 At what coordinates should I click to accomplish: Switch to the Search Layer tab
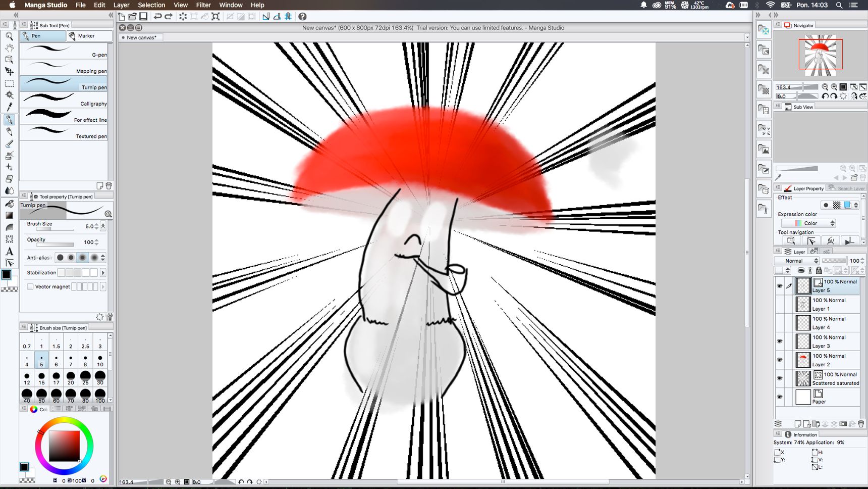click(847, 188)
